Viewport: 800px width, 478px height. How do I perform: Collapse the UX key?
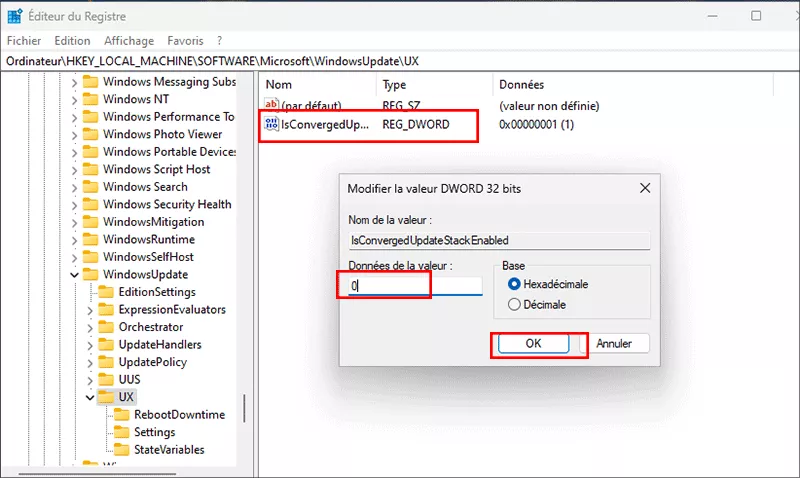(x=90, y=397)
